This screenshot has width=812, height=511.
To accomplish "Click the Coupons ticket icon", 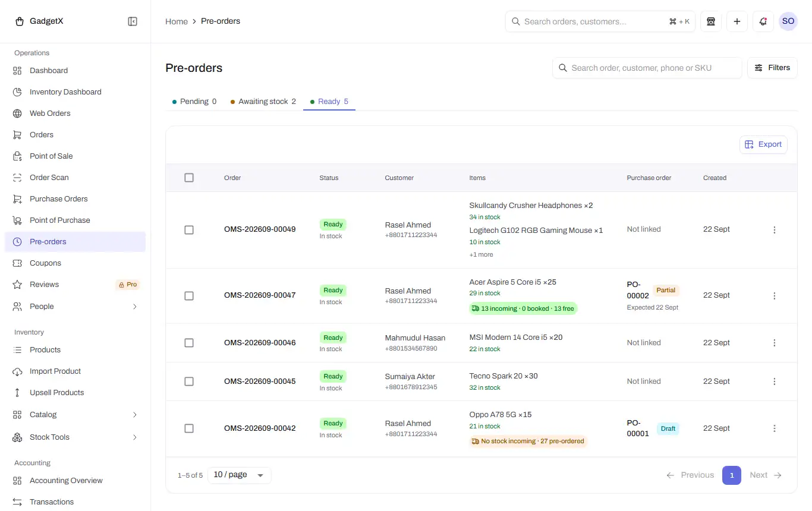I will click(x=18, y=263).
